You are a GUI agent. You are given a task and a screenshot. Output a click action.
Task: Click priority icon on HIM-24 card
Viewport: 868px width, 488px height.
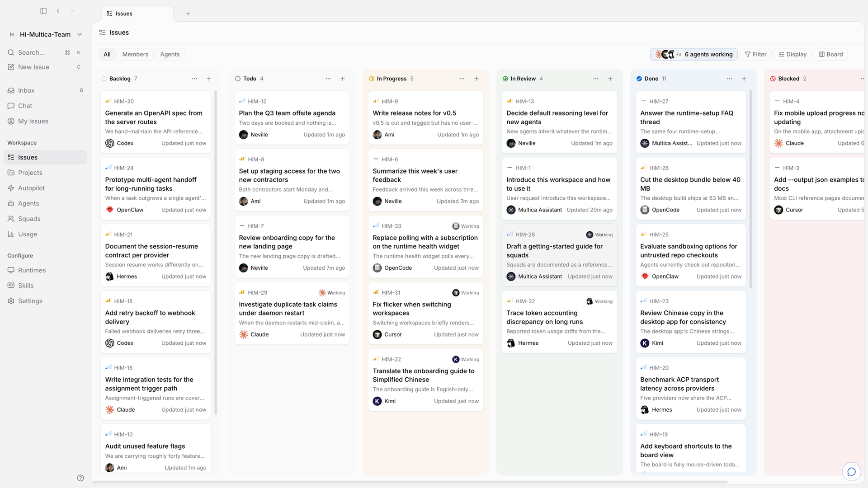pos(108,168)
